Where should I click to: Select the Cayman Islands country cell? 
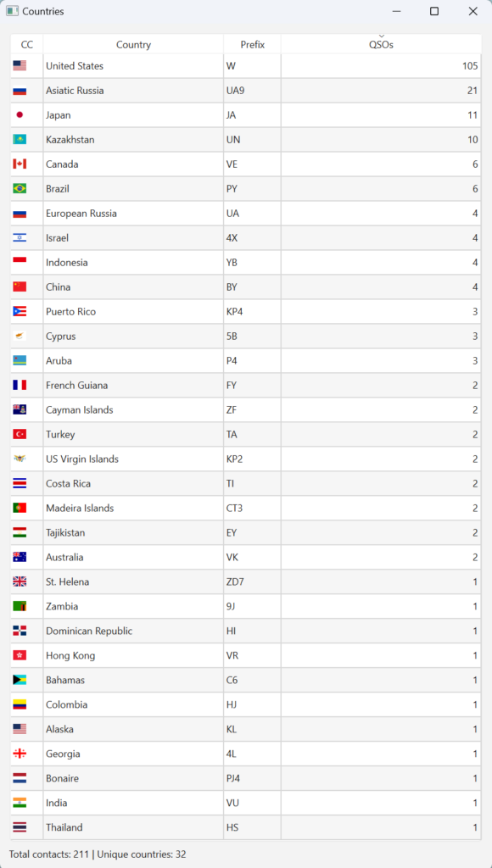click(x=133, y=410)
